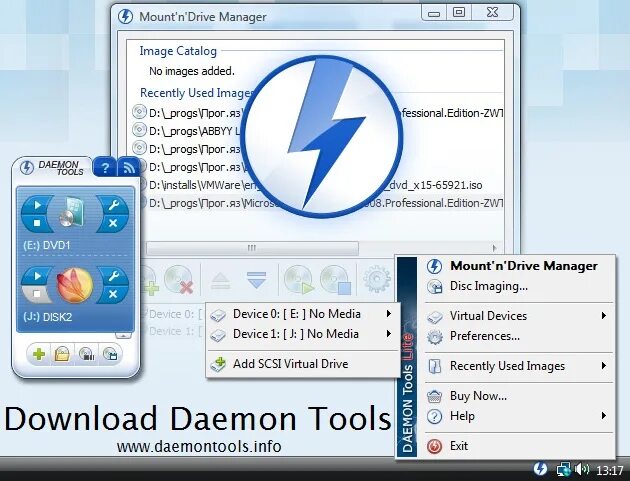Click the (J:) DISK2 drive label

(47, 317)
